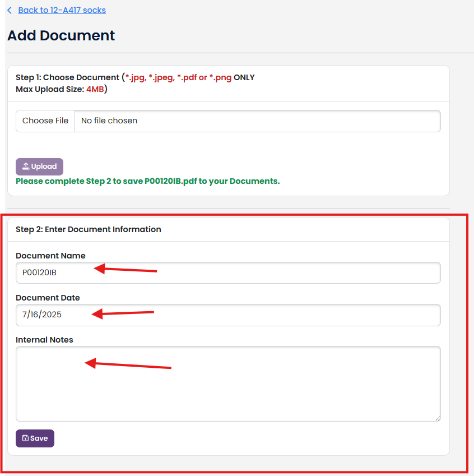Click the "Step 2: Enter Document Information" header
474x476 pixels.
(88, 229)
